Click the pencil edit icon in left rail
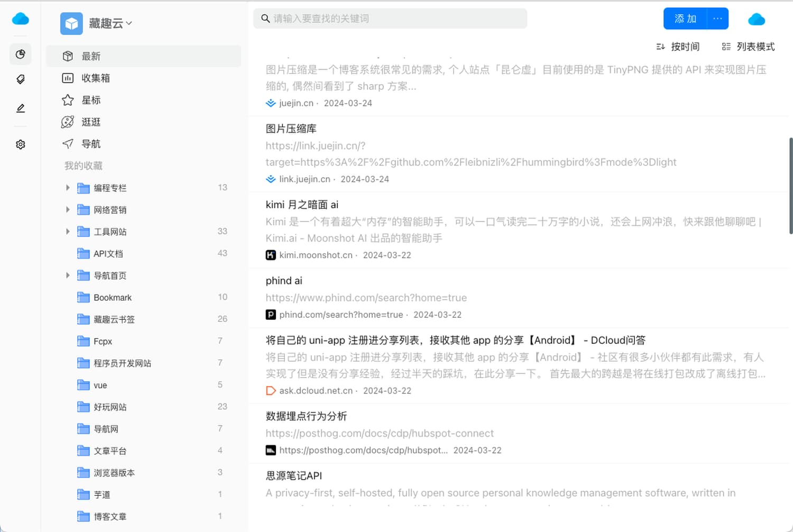This screenshot has height=532, width=793. coord(21,108)
